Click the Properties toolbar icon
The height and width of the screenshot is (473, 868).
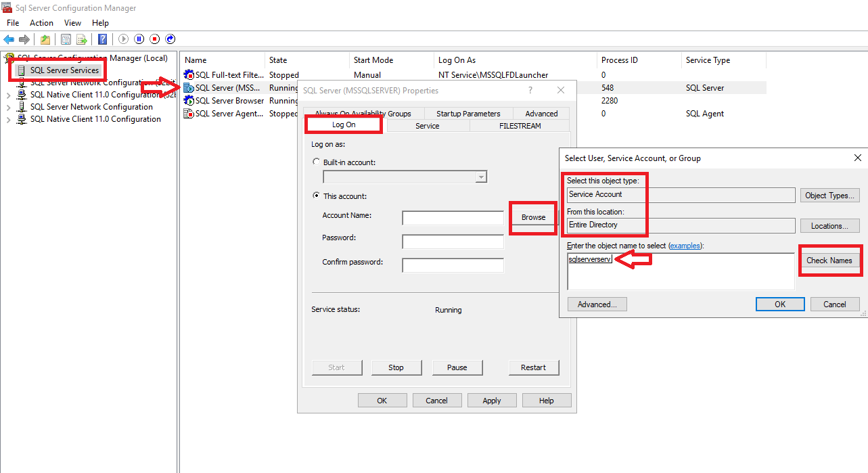pyautogui.click(x=65, y=39)
